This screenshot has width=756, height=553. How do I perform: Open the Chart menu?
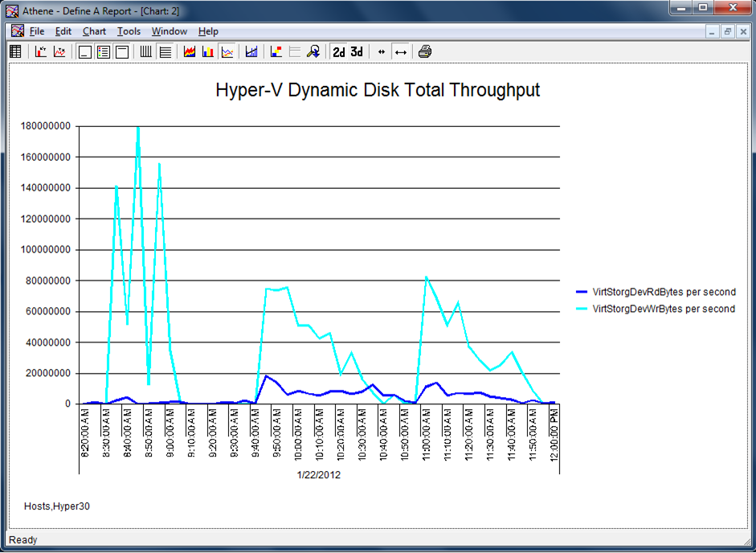[94, 31]
